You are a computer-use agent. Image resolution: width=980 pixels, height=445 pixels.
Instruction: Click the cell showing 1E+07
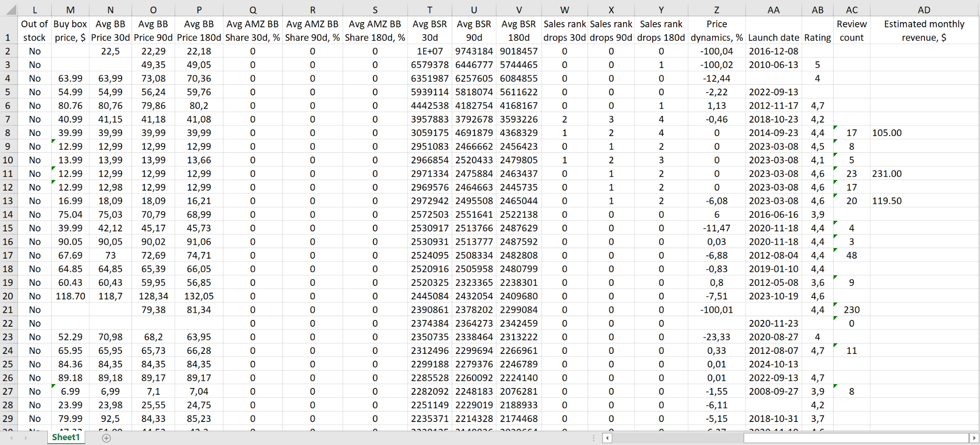429,51
